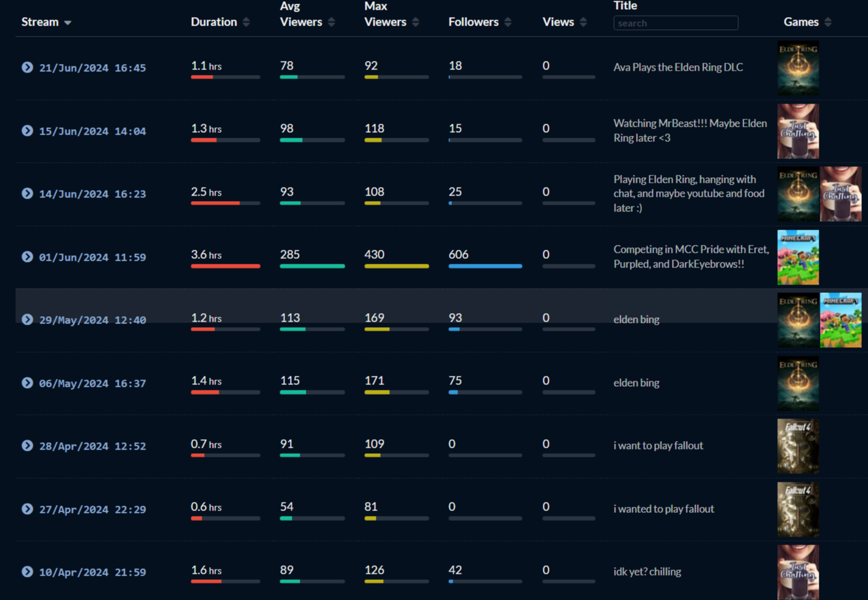Focus the Title search field
Image resolution: width=868 pixels, height=600 pixels.
[676, 23]
